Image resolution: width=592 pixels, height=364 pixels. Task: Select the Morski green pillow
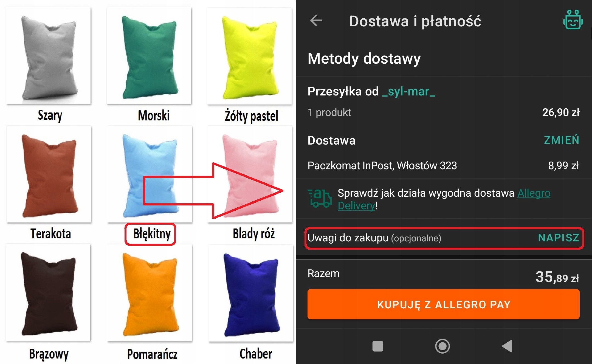(x=149, y=56)
